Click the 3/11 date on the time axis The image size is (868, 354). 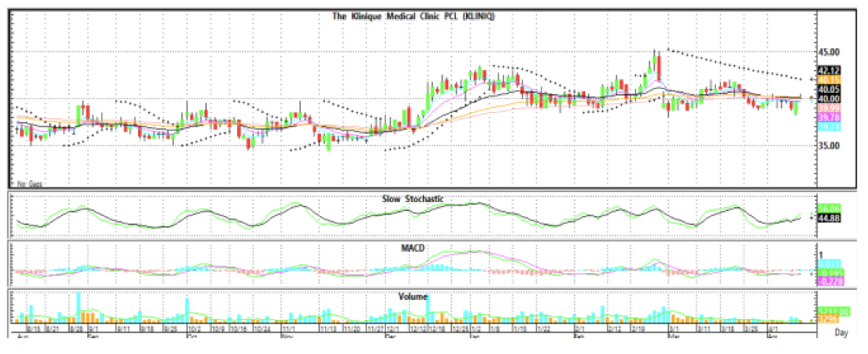pyautogui.click(x=704, y=328)
